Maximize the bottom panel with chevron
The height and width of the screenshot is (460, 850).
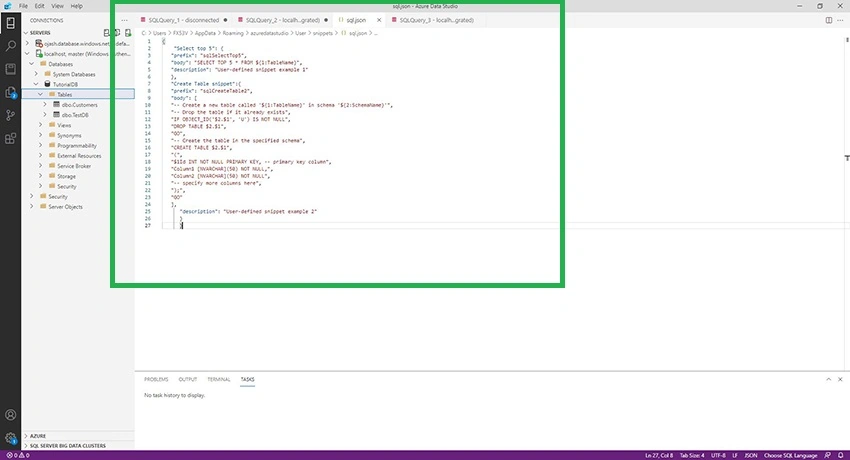pyautogui.click(x=828, y=379)
